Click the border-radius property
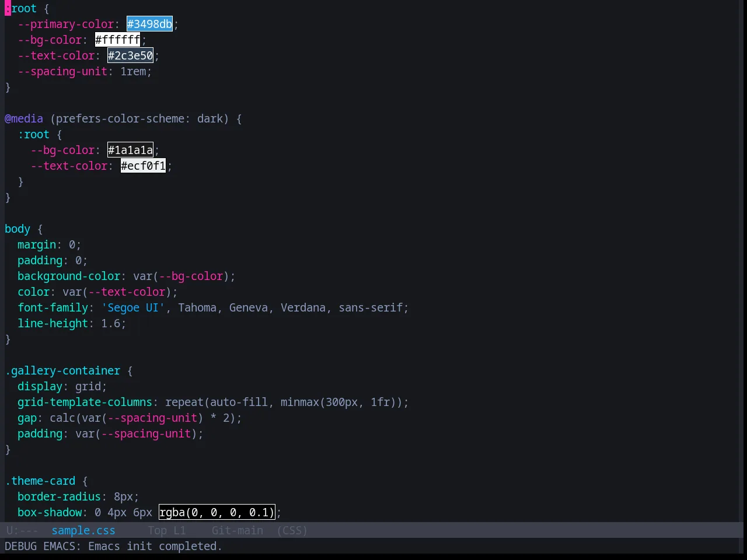 60,496
